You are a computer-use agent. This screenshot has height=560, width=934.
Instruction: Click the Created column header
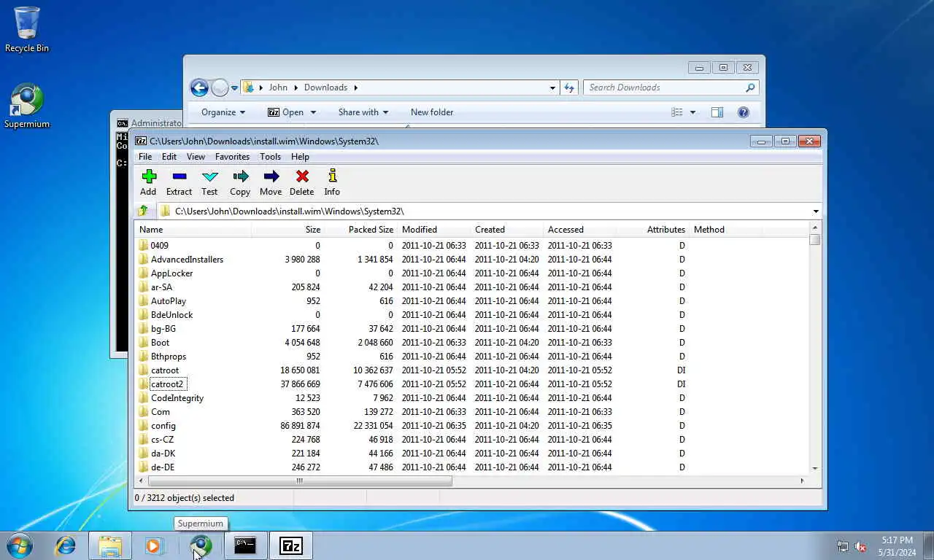(506, 230)
